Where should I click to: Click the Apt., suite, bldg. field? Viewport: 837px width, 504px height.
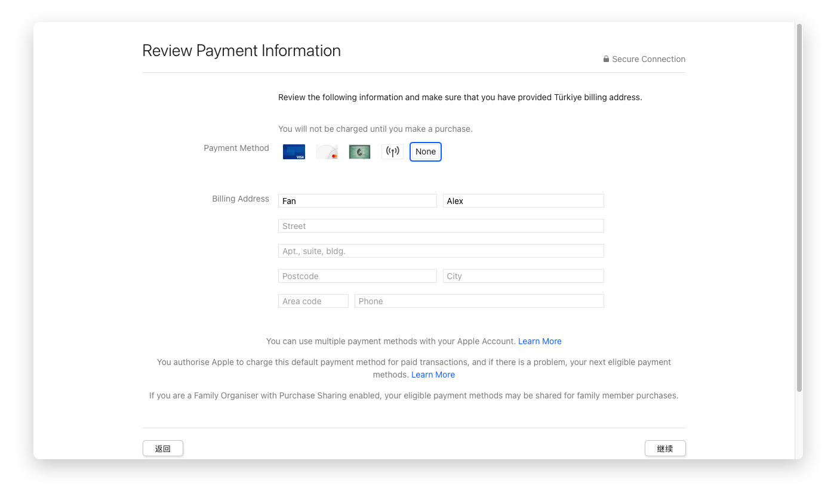[x=441, y=251]
